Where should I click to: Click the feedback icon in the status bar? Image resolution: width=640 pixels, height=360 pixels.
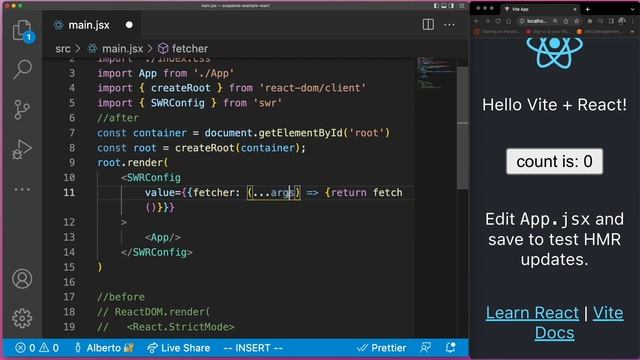click(x=425, y=348)
